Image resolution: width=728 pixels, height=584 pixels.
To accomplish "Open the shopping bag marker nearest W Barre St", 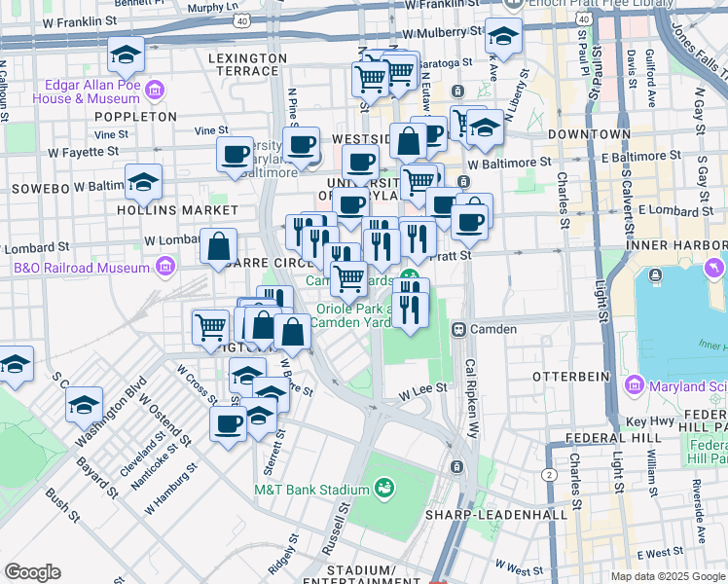I will [293, 332].
